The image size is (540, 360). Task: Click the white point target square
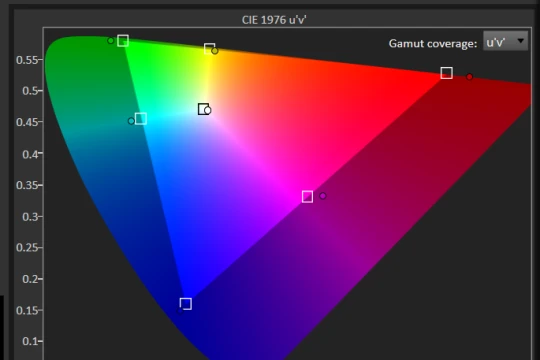204,109
